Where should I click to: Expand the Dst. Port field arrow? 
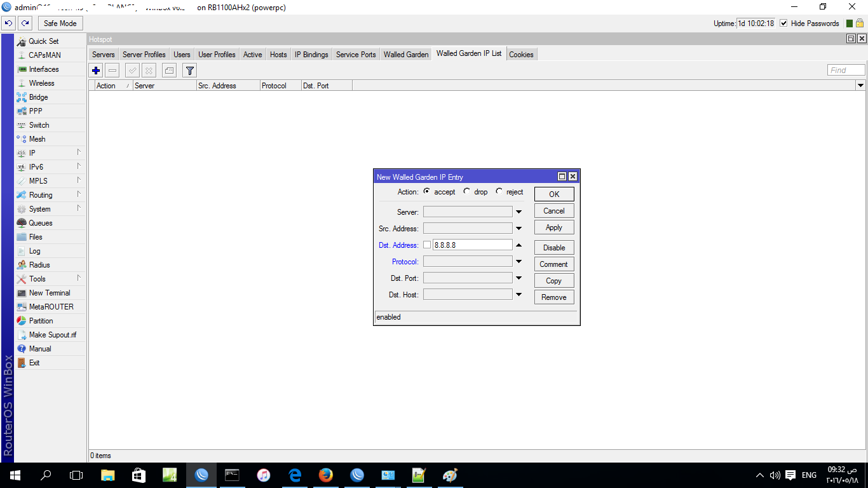pyautogui.click(x=519, y=278)
